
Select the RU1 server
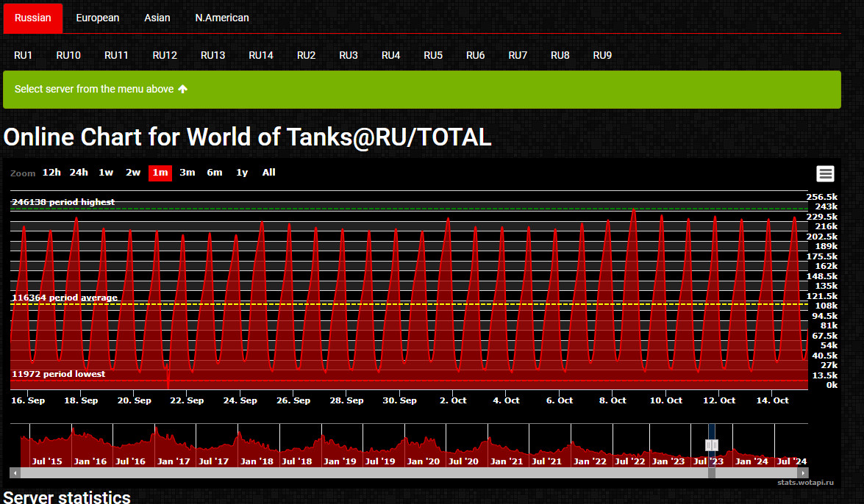pos(23,55)
